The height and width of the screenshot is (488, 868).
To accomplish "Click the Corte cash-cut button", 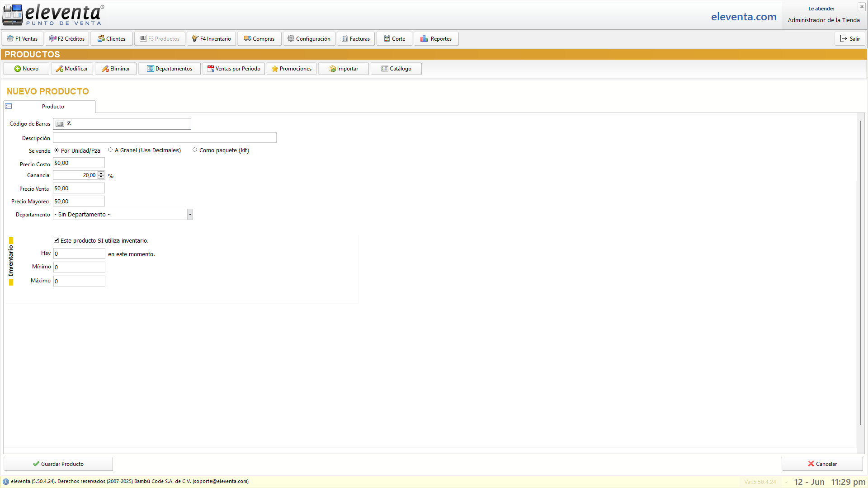I will point(394,39).
